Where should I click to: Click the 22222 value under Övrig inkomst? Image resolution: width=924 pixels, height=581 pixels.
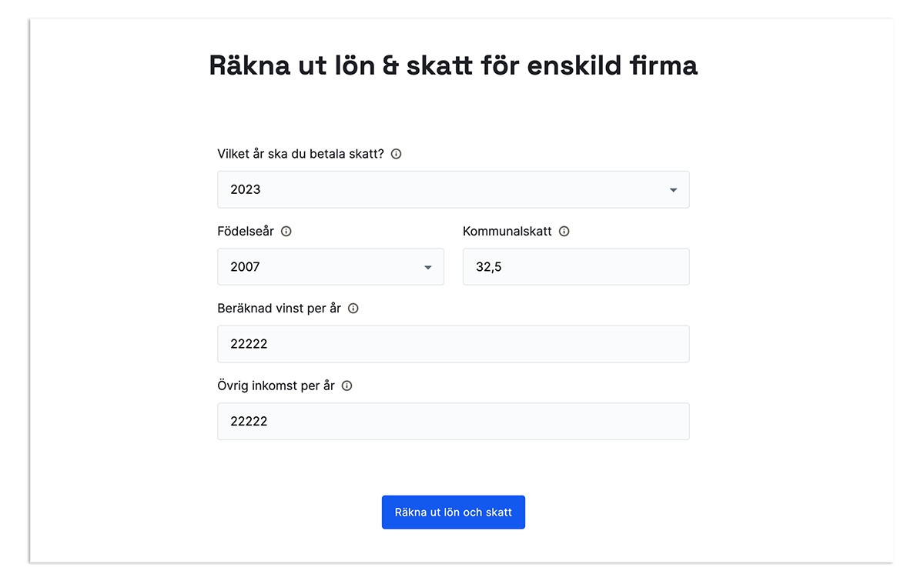248,421
